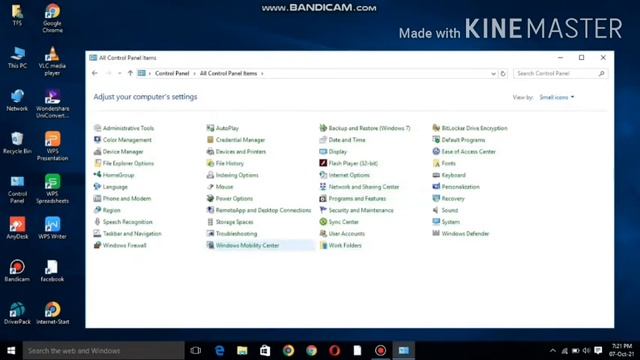Viewport: 640px width, 360px height.
Task: Open the volume icon in system tray
Action: coord(587,351)
